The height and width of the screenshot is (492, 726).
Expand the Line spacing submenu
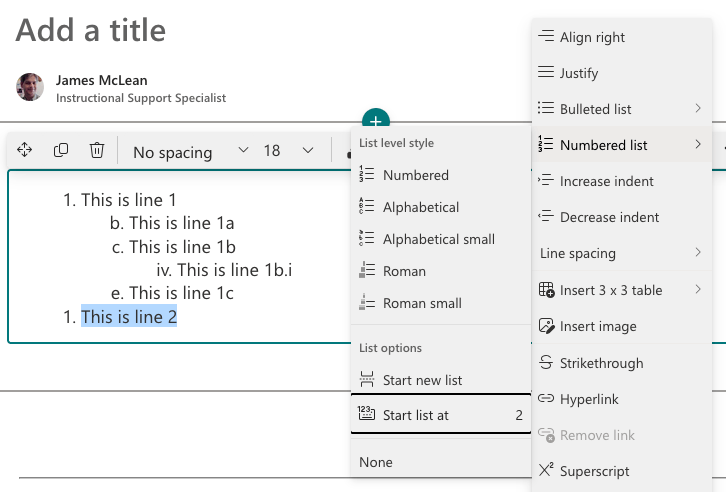[621, 253]
